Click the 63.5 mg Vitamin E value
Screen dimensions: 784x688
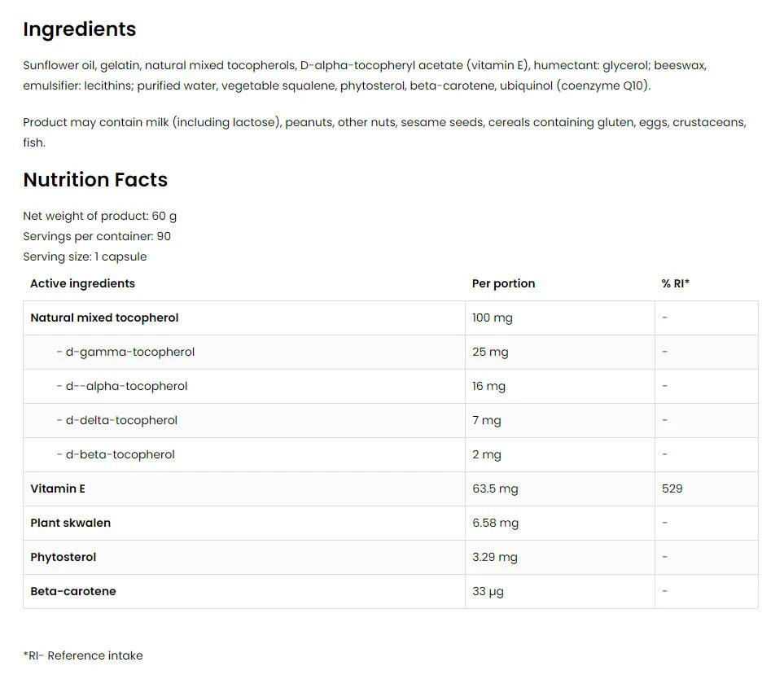tap(495, 489)
